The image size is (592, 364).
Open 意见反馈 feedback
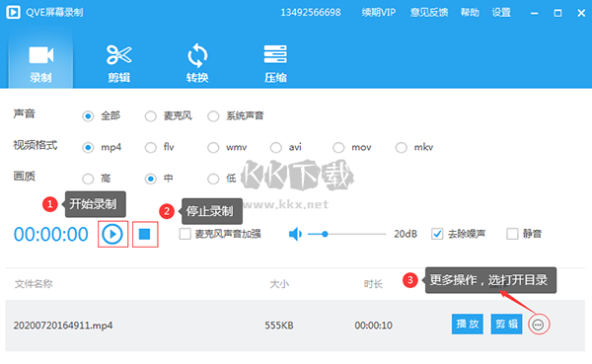tap(429, 13)
